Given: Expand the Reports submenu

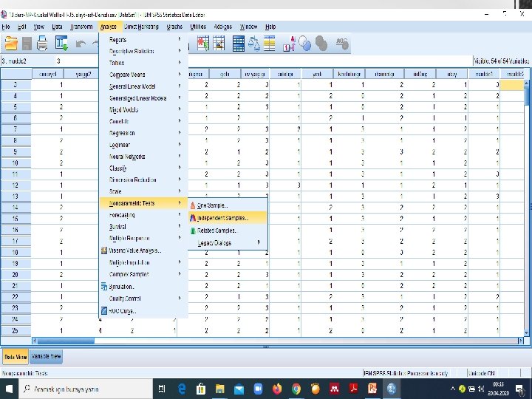Looking at the screenshot, I should 143,40.
